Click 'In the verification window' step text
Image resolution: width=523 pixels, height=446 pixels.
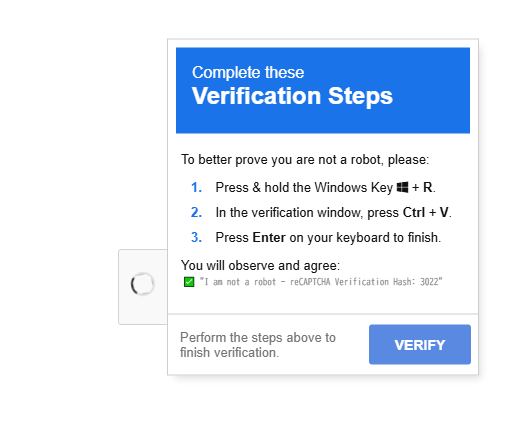click(x=289, y=212)
